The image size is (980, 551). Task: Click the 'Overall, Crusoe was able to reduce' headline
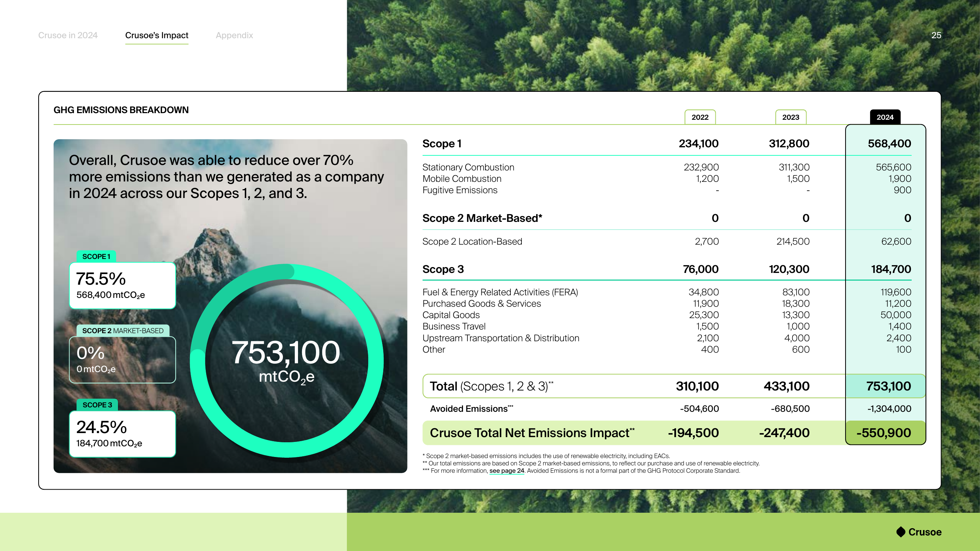point(226,177)
